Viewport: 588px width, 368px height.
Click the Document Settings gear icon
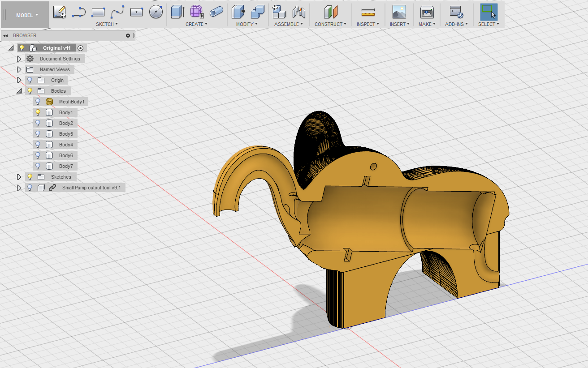pyautogui.click(x=30, y=59)
